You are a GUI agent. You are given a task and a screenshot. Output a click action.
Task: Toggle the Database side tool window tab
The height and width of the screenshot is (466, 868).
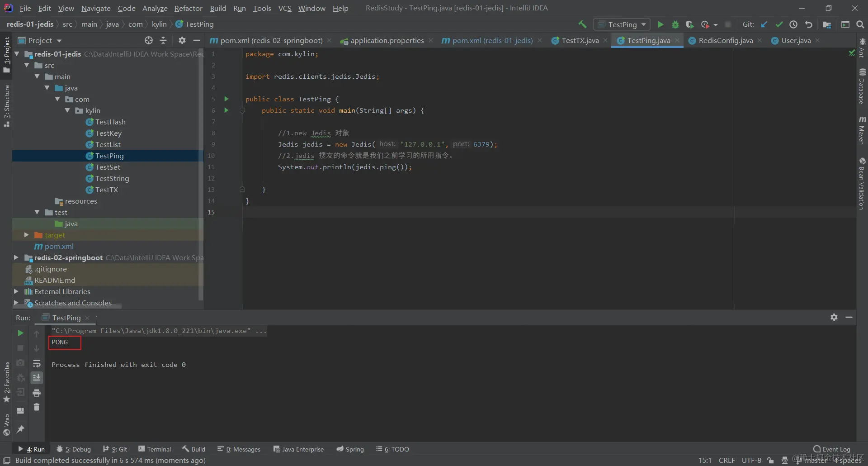[862, 86]
